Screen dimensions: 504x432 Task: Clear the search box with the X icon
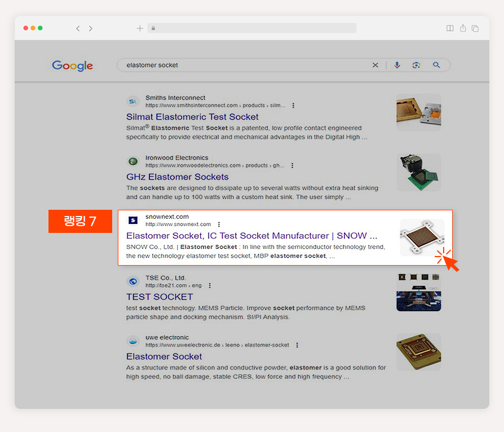click(375, 65)
